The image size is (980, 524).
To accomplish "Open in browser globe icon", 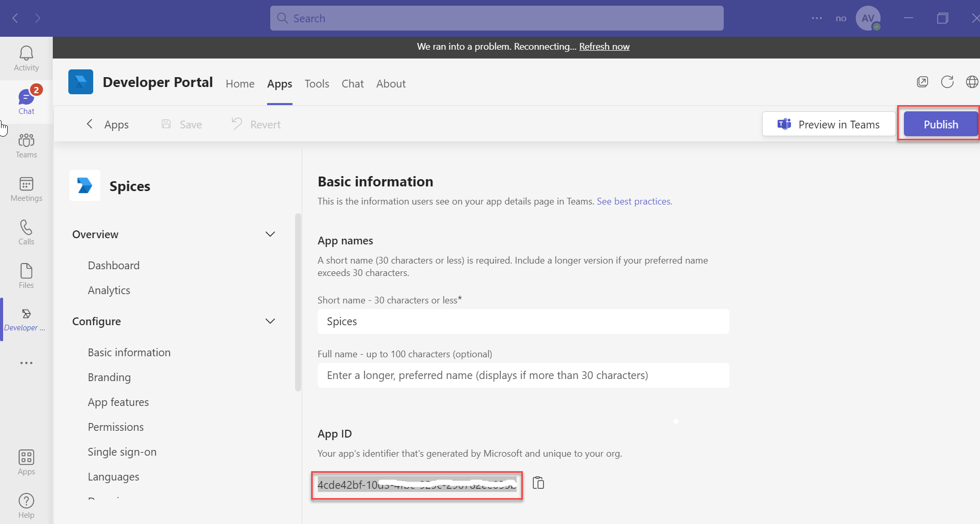I will pos(972,82).
